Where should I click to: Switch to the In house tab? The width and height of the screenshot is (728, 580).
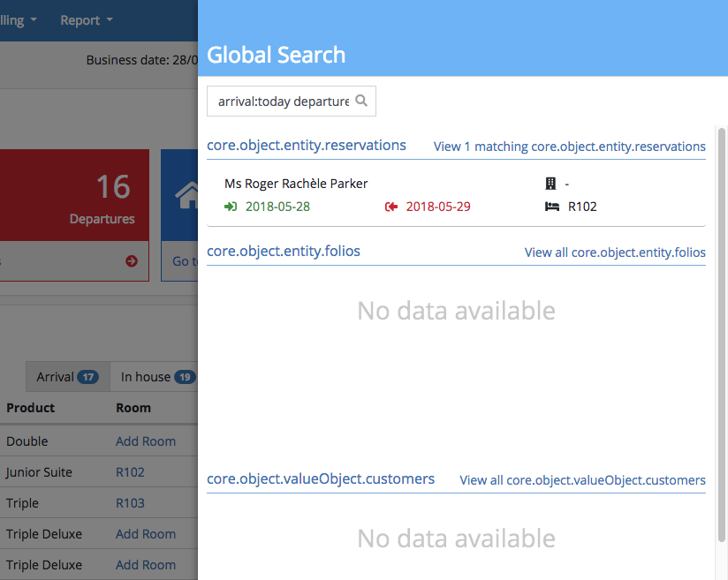coord(155,377)
